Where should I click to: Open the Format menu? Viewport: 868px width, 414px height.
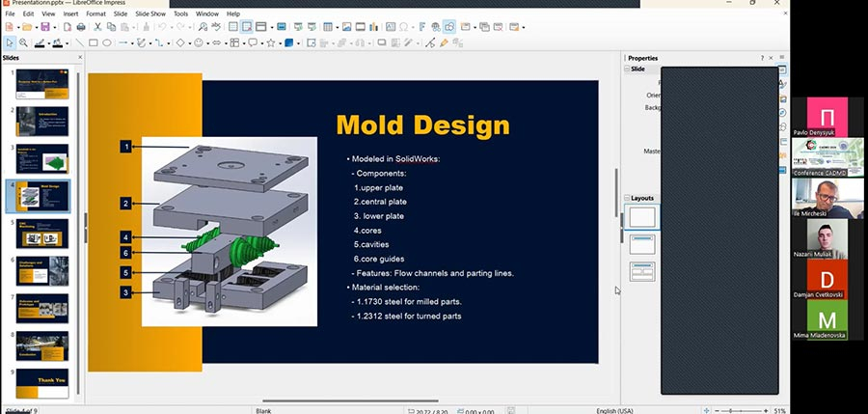(96, 14)
